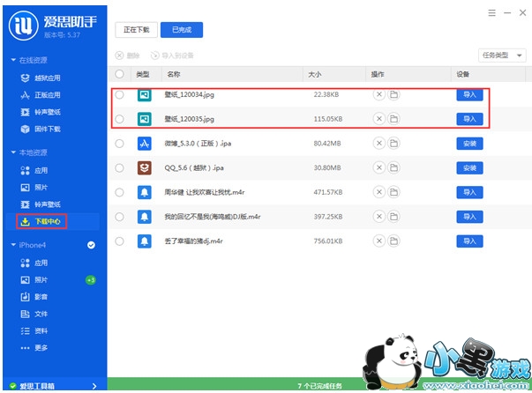Select row 壁纸_120035.jpg checkbox
This screenshot has width=532, height=393.
(119, 119)
